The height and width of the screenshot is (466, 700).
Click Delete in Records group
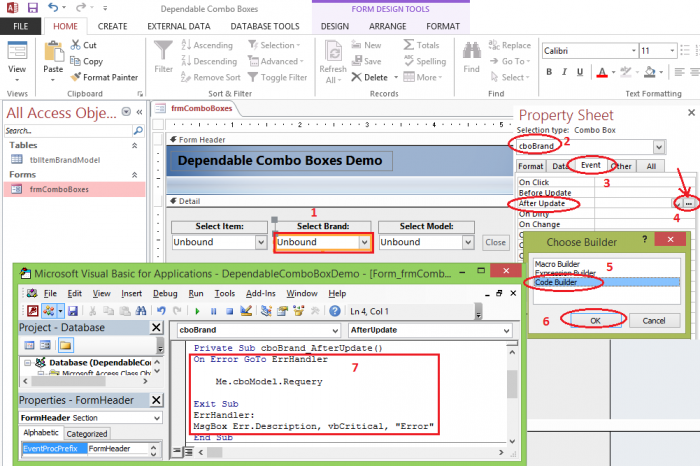370,77
